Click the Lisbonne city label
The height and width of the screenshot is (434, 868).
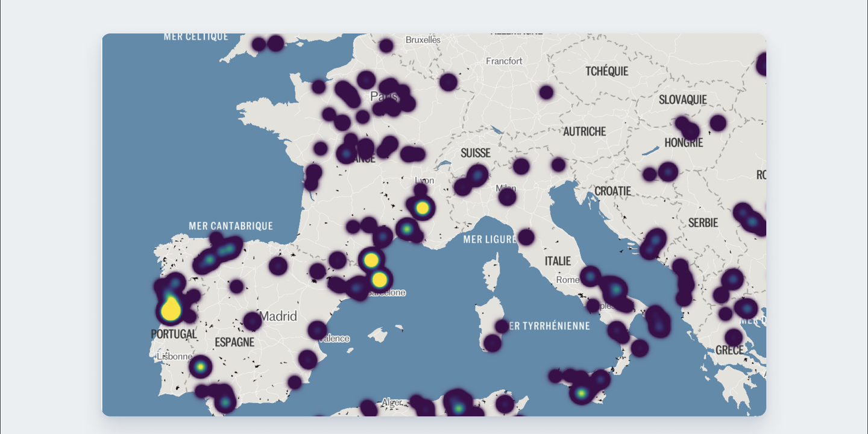174,356
